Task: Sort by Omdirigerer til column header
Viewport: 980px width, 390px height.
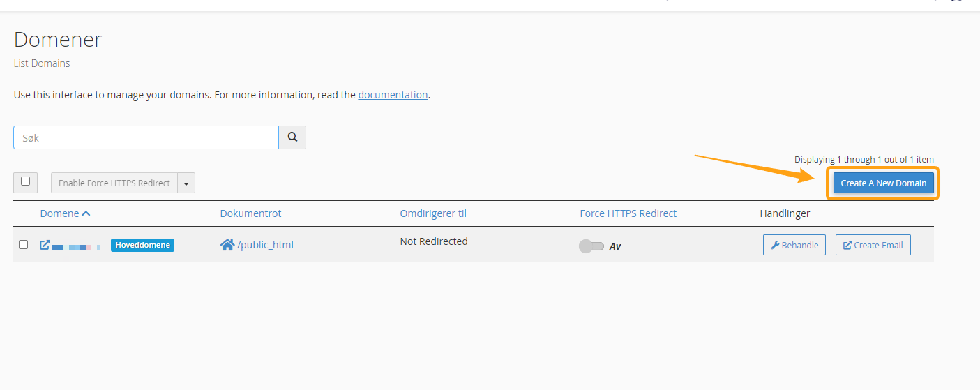Action: click(432, 213)
